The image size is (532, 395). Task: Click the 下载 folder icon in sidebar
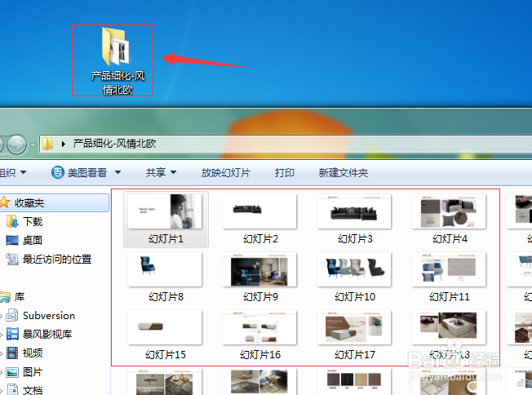click(x=12, y=221)
